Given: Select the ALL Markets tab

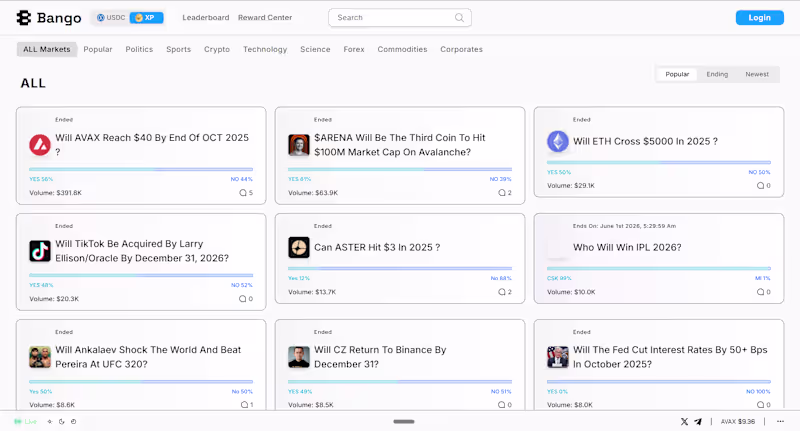Looking at the screenshot, I should 46,49.
